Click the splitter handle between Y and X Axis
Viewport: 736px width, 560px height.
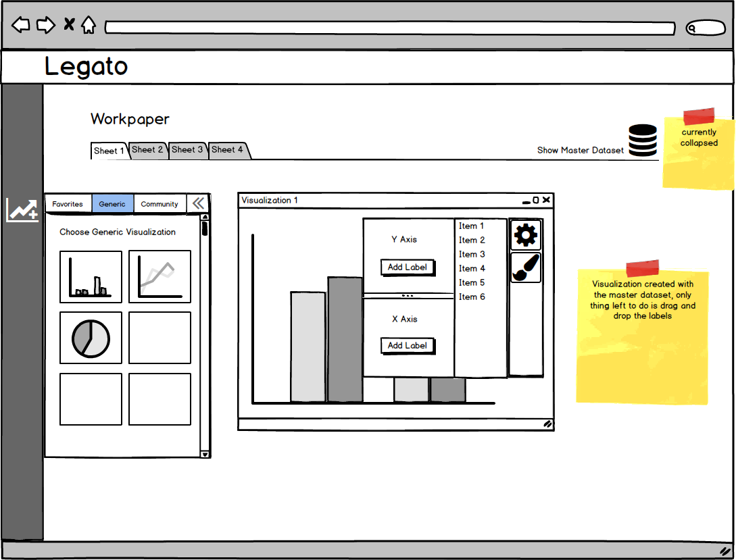pos(408,296)
